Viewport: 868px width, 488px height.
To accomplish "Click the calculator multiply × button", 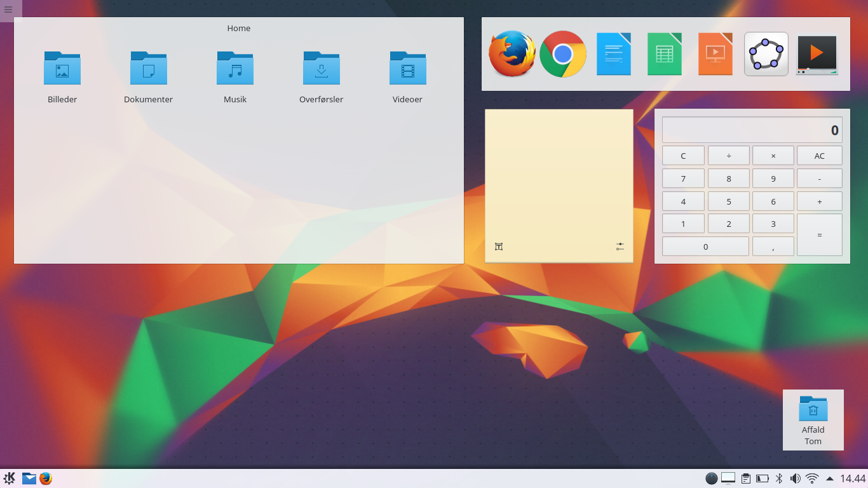I will tap(773, 156).
